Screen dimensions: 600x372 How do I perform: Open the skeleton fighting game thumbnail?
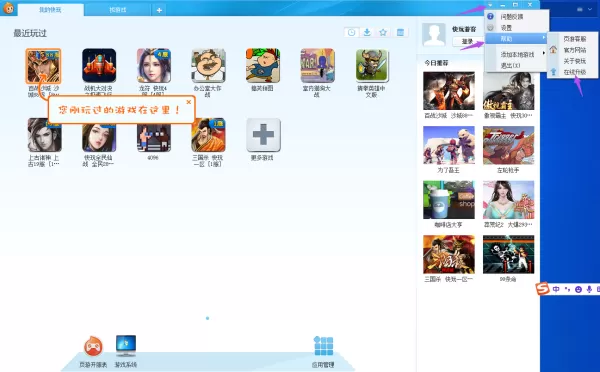click(x=509, y=255)
